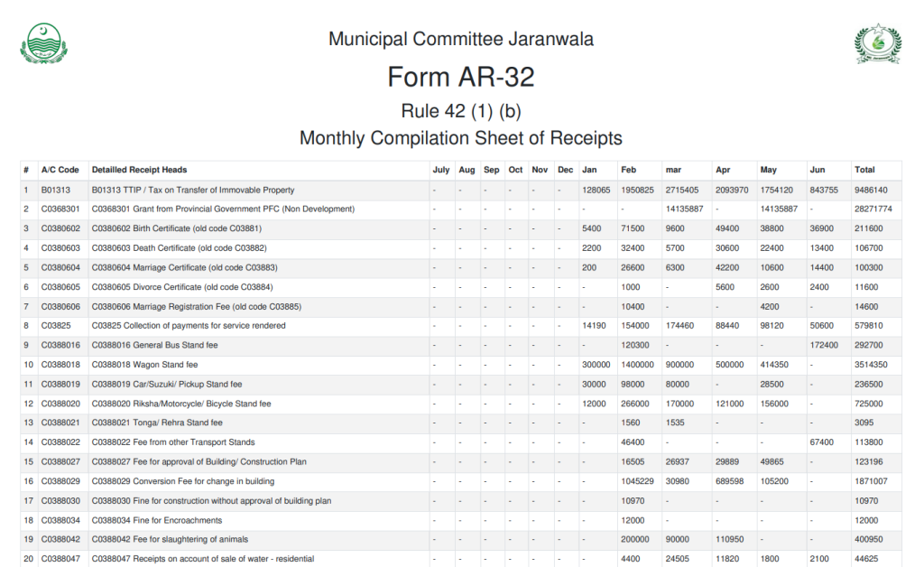Click the green emblem logo at top right

[877, 44]
